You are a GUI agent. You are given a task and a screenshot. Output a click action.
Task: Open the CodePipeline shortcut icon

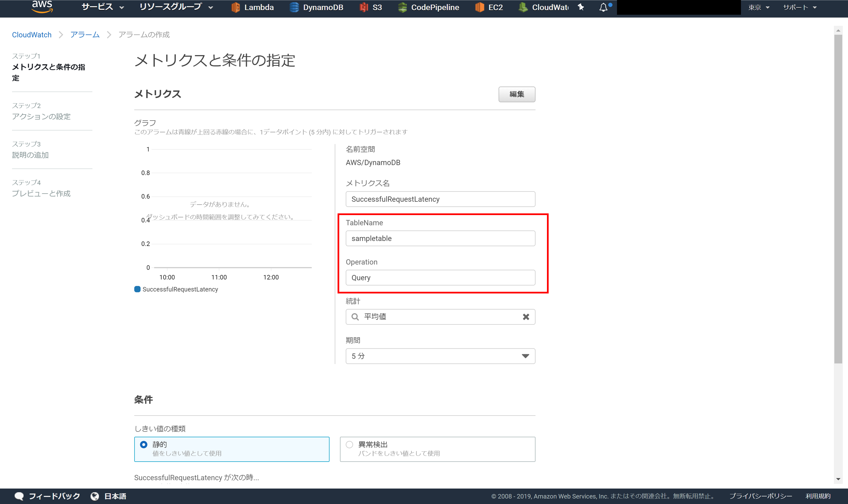pyautogui.click(x=402, y=8)
